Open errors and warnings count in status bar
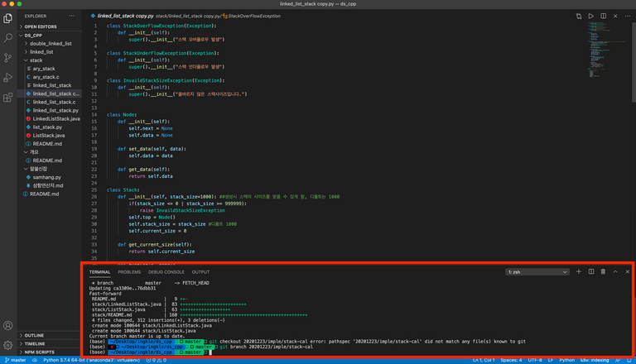Image resolution: width=636 pixels, height=364 pixels. [x=156, y=360]
